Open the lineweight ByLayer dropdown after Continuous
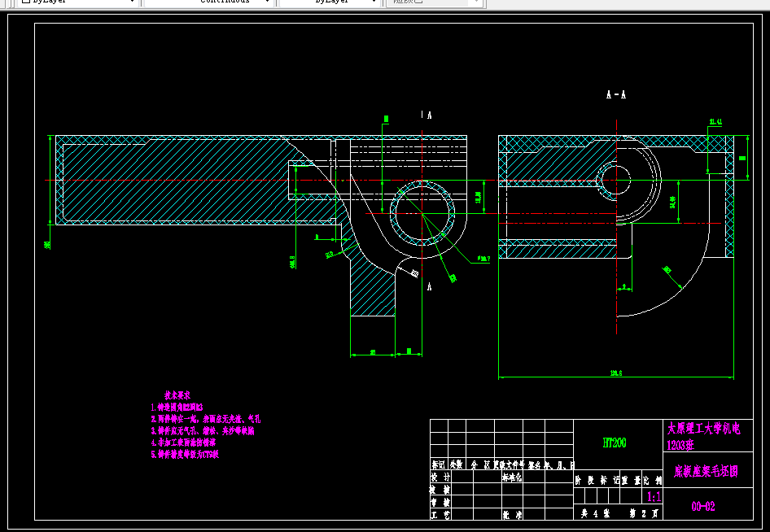This screenshot has width=770, height=532. click(330, 2)
